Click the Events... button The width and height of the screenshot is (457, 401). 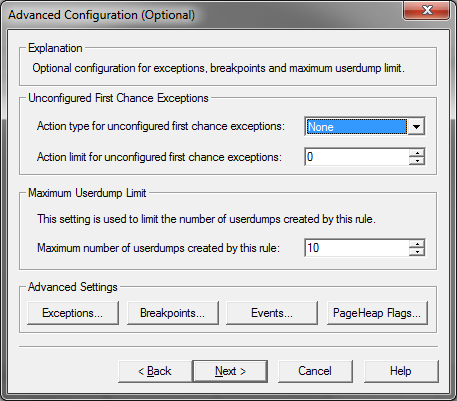tap(272, 313)
